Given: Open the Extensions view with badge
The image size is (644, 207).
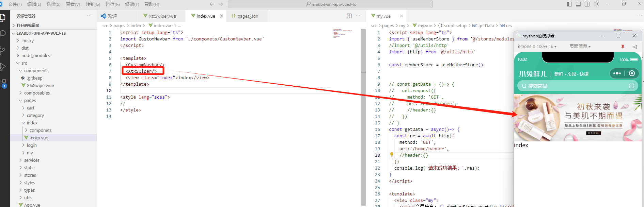Looking at the screenshot, I should click(x=3, y=83).
